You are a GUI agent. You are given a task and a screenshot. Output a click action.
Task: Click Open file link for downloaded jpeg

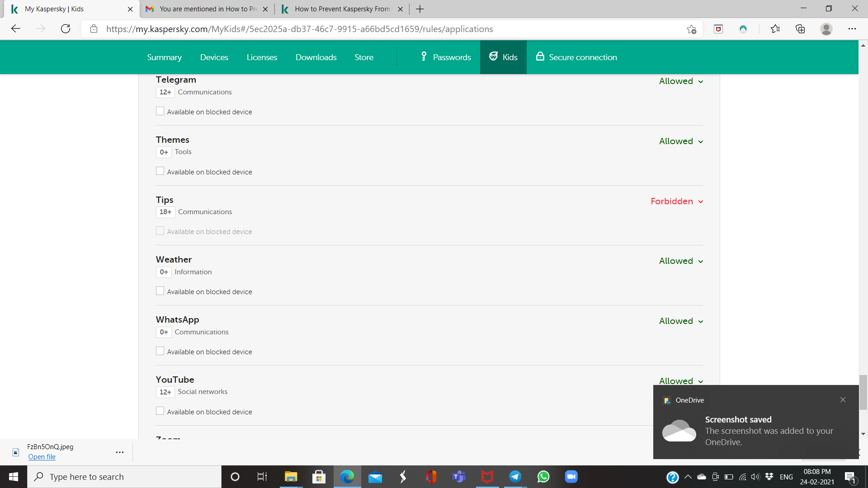pos(42,457)
